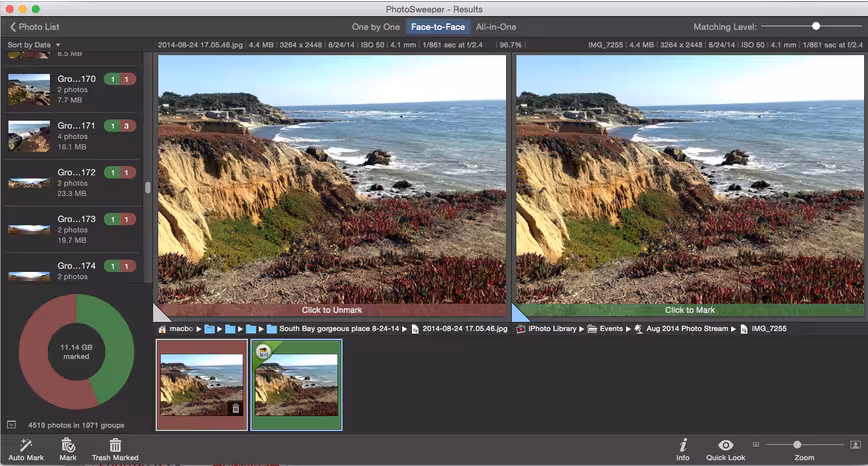The width and height of the screenshot is (868, 466).
Task: Go back to Photo List
Action: [34, 27]
